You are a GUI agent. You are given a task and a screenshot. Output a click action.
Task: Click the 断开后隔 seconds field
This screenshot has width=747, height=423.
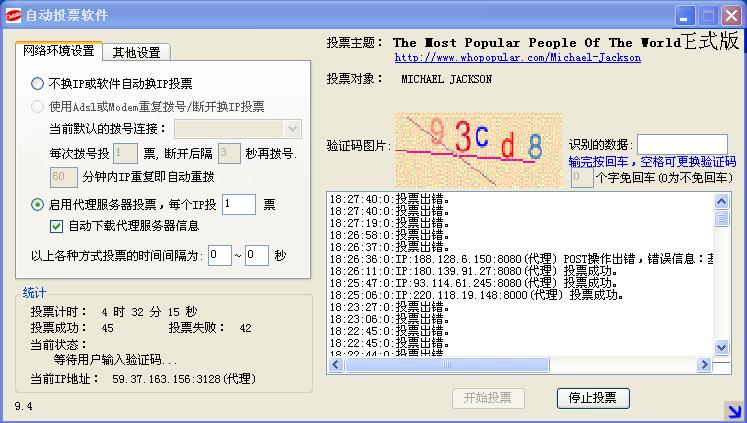coord(229,153)
